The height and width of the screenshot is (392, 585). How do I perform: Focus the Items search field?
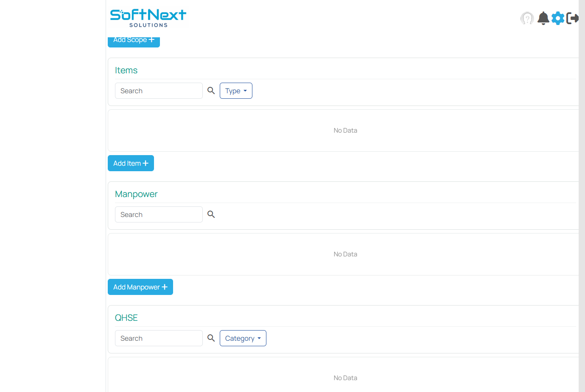point(159,91)
